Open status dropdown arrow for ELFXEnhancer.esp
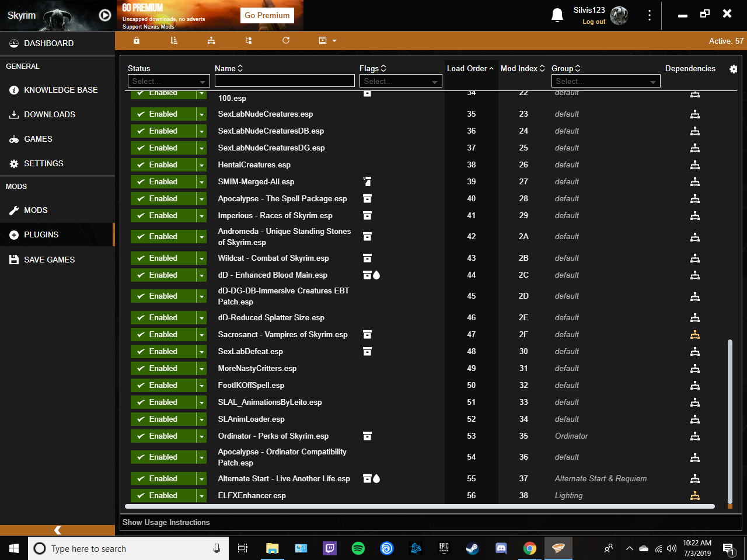747x560 pixels. (x=201, y=496)
